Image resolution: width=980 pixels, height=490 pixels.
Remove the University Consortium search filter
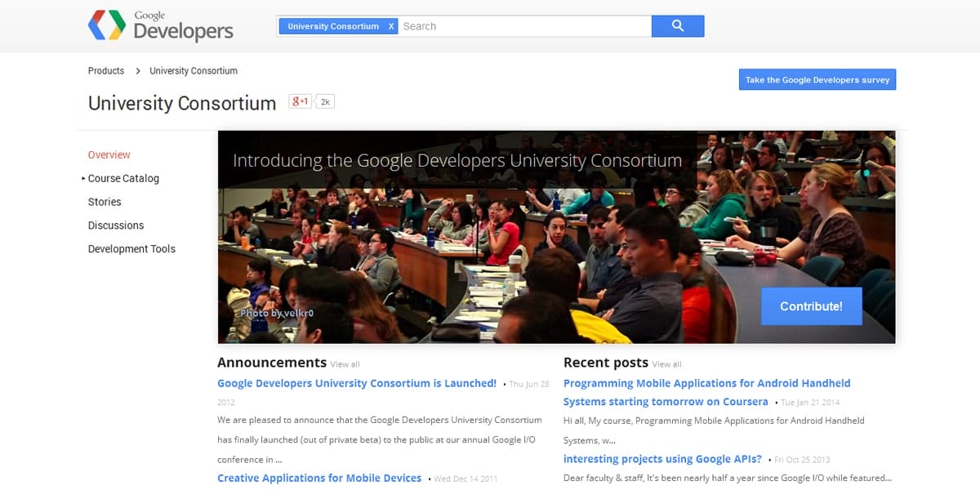391,26
